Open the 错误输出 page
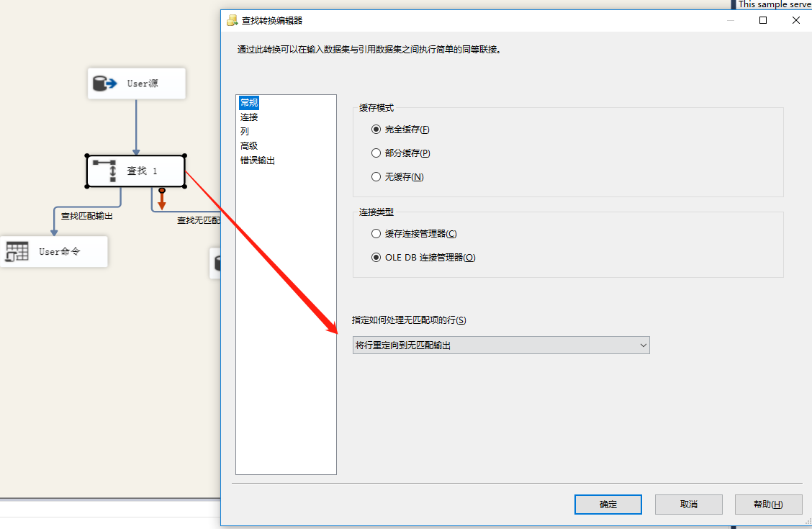This screenshot has width=812, height=529. click(258, 160)
